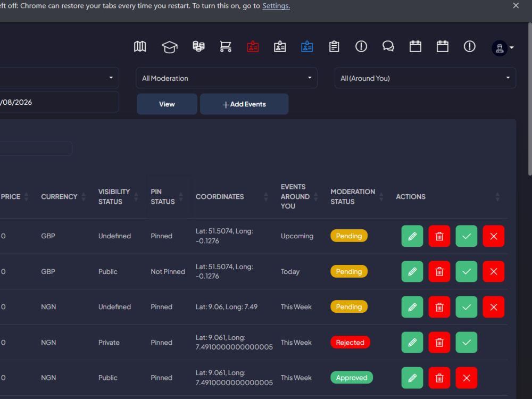
Task: Approve the Rejected NGN event
Action: 467,342
